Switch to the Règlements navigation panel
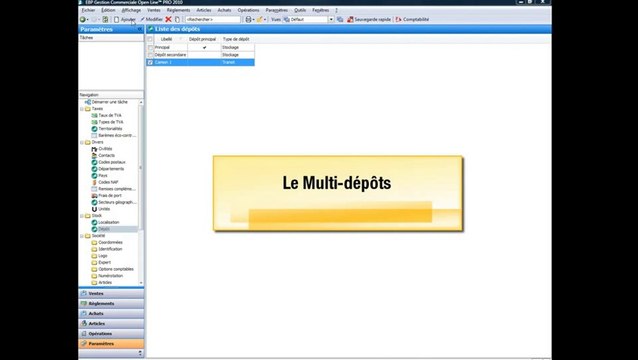 [x=111, y=304]
